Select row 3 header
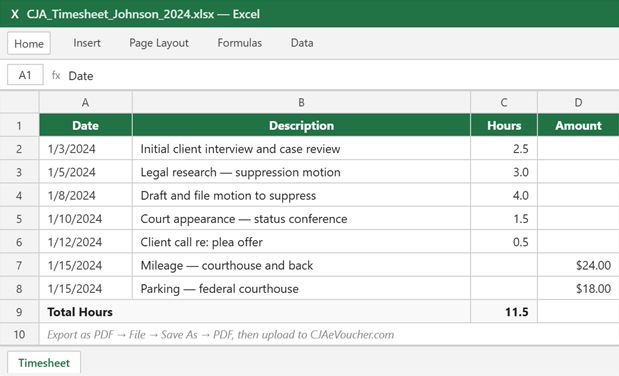Screen dimensions: 619x376 pyautogui.click(x=19, y=172)
